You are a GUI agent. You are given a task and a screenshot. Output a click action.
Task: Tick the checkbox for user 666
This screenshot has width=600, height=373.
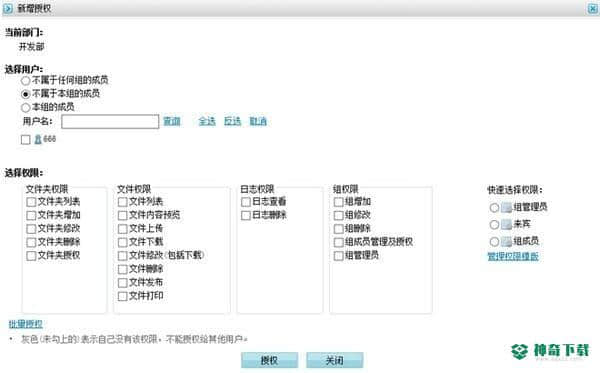click(x=26, y=140)
